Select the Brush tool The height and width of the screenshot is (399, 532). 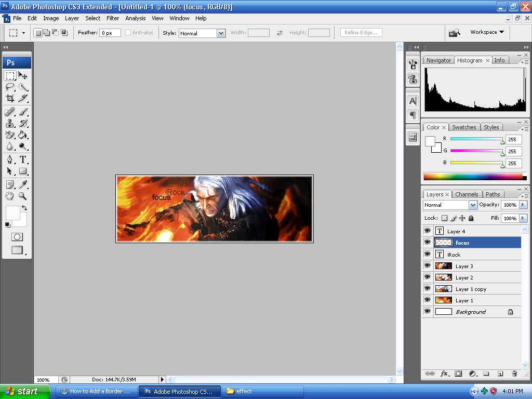tap(23, 112)
